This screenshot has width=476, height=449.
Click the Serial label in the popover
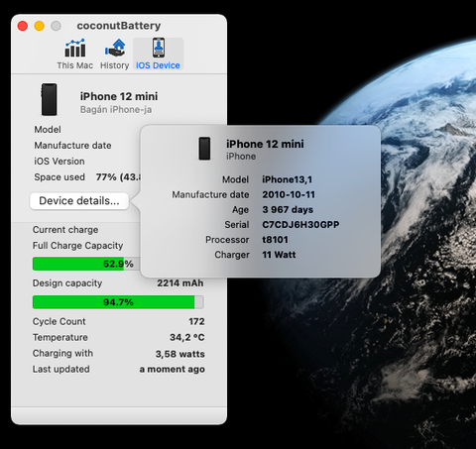pos(237,225)
